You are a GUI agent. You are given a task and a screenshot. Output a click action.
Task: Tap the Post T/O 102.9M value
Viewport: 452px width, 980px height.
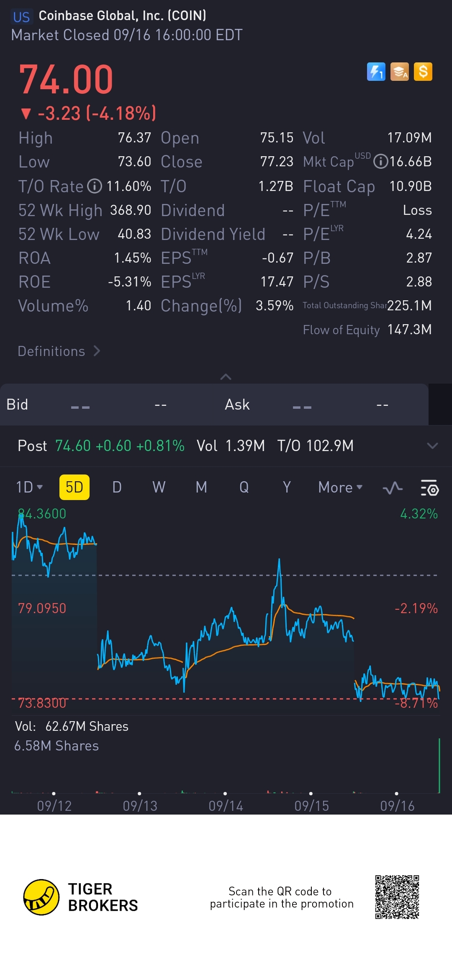(316, 446)
